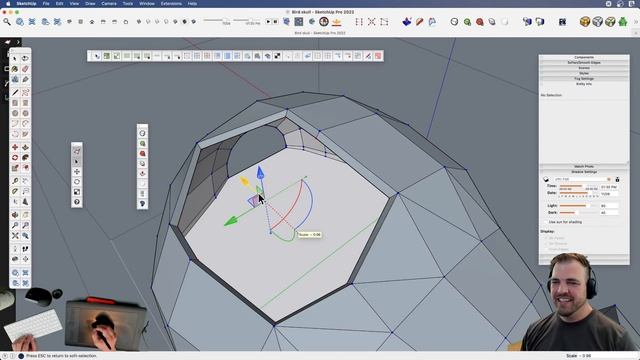Show hidden toolbar items with overflow chevron
Screen dimensions: 640x360
point(636,22)
